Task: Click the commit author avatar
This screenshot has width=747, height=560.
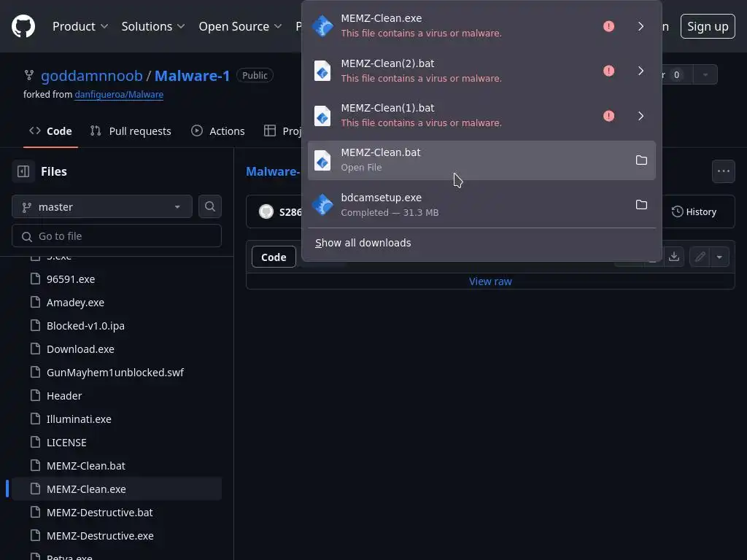Action: point(266,211)
